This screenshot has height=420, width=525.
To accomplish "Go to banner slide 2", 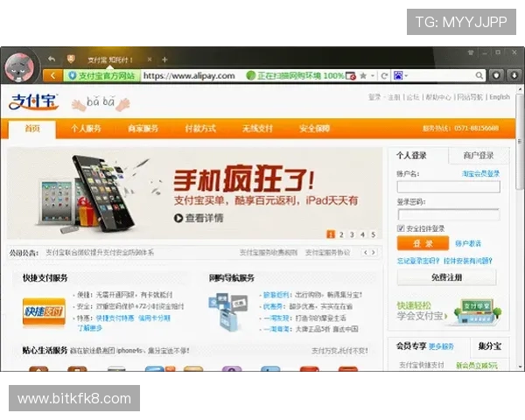I will point(341,234).
